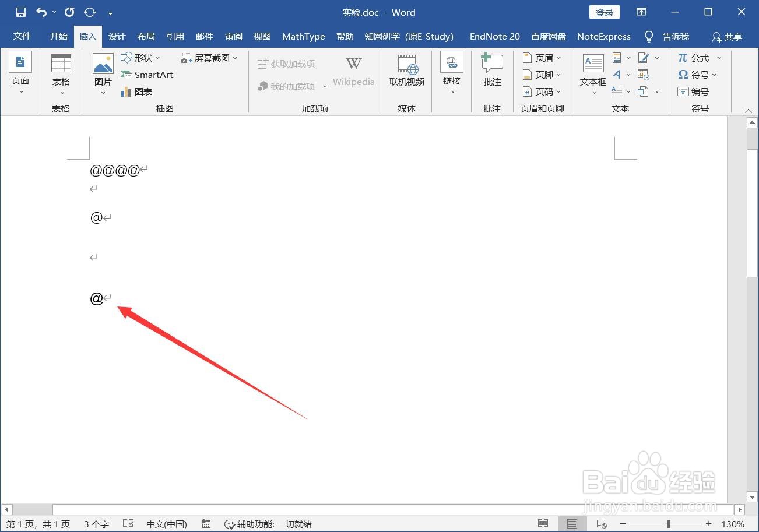Click the Wikipedia add-in button
The width and height of the screenshot is (759, 532).
point(353,72)
